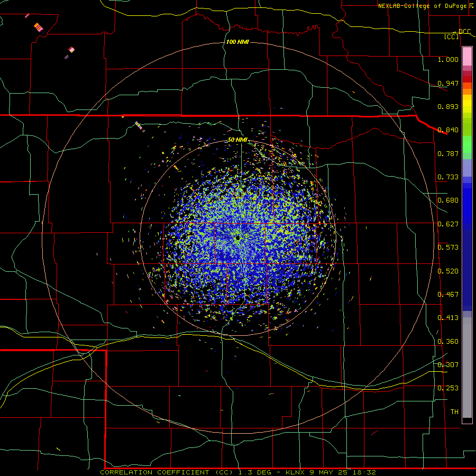Click the CORRELATION COEFFICIENT (CC) caption text
Viewport: 476px width, 476px height.
coord(167,472)
